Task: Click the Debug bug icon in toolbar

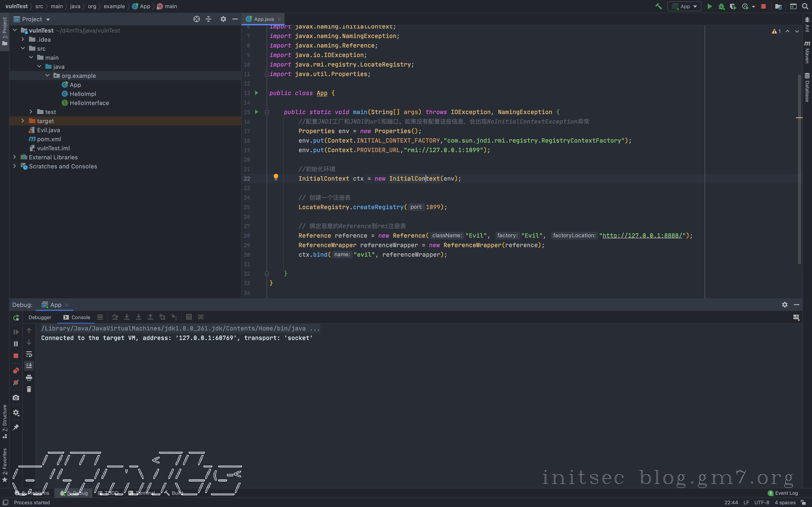Action: [x=721, y=6]
